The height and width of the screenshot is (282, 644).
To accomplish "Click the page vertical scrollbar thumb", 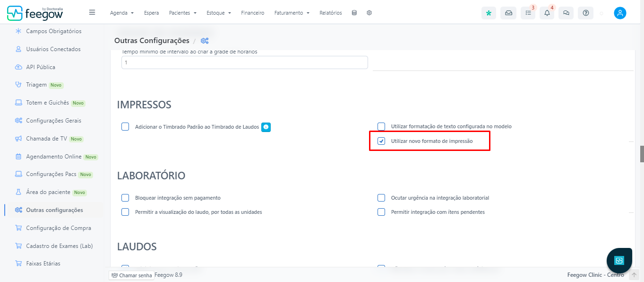I will coord(642,154).
